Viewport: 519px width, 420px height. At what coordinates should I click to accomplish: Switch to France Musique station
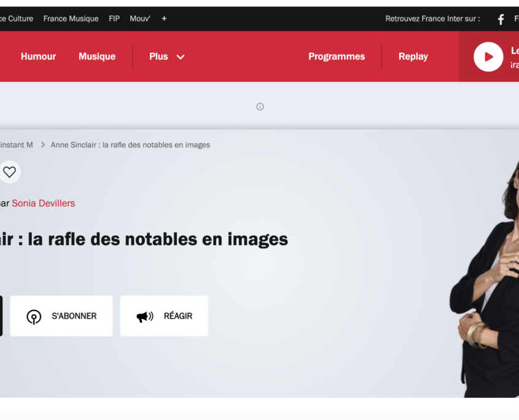point(71,18)
